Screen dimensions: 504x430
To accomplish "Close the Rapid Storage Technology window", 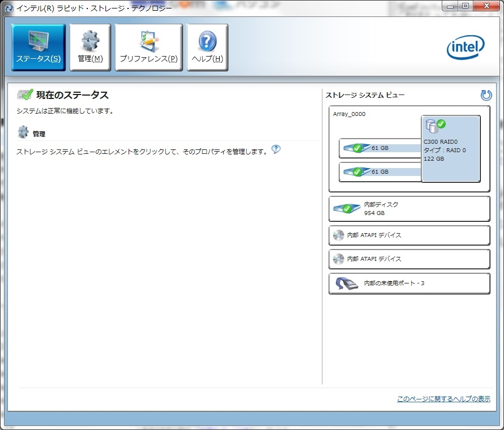I will [486, 6].
